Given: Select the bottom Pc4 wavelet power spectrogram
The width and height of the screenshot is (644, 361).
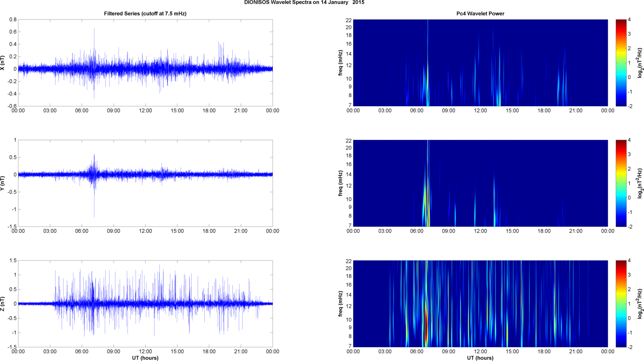Looking at the screenshot, I should click(480, 304).
